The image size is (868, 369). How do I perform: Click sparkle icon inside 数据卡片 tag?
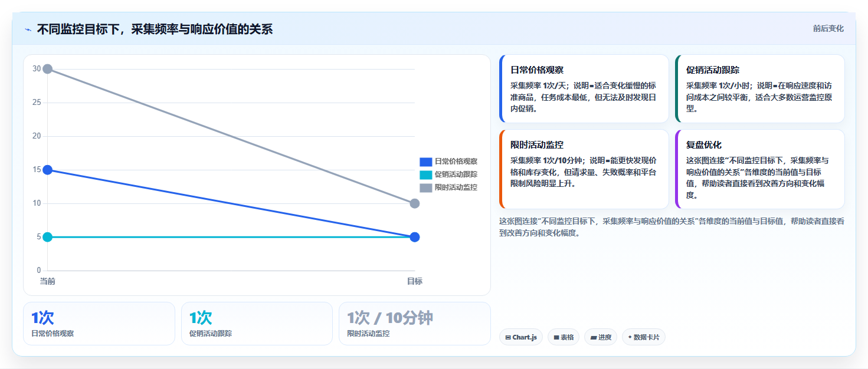(x=630, y=338)
